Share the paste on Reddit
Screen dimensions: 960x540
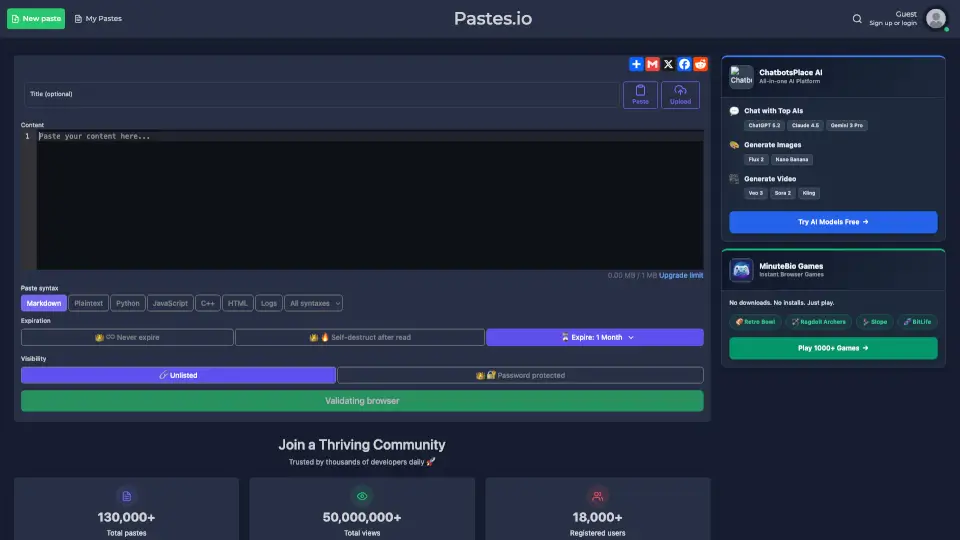700,64
